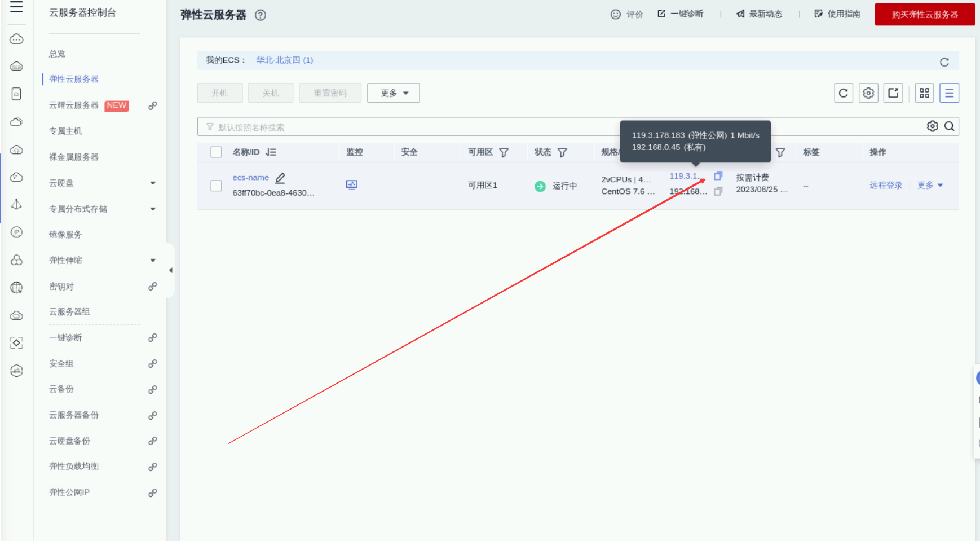This screenshot has height=541, width=980.
Task: Open 一键诊断 sidebar item
Action: (65, 338)
